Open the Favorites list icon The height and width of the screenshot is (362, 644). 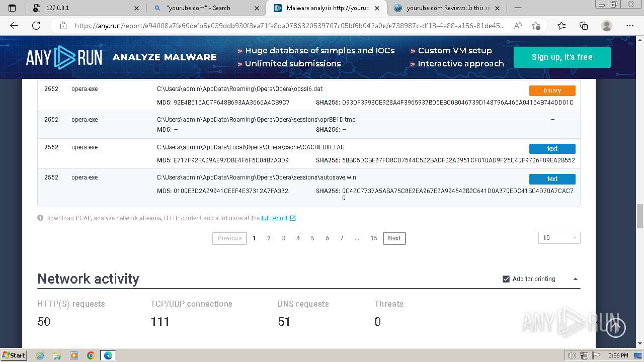[561, 26]
